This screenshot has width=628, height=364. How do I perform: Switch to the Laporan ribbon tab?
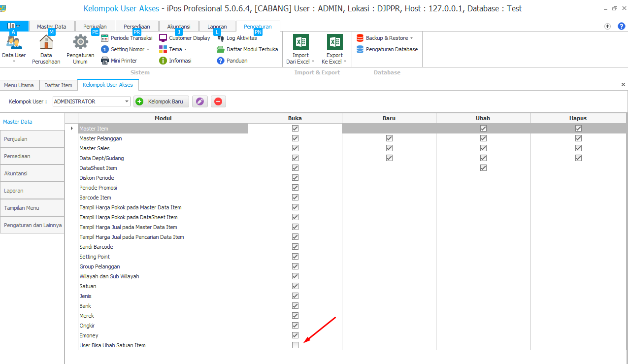(x=217, y=27)
